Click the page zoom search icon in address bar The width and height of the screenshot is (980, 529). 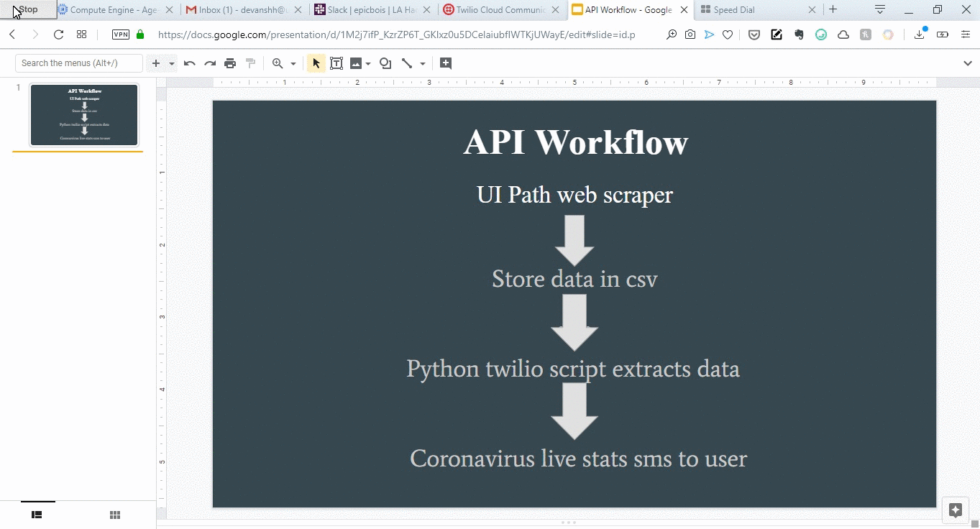[x=672, y=34]
